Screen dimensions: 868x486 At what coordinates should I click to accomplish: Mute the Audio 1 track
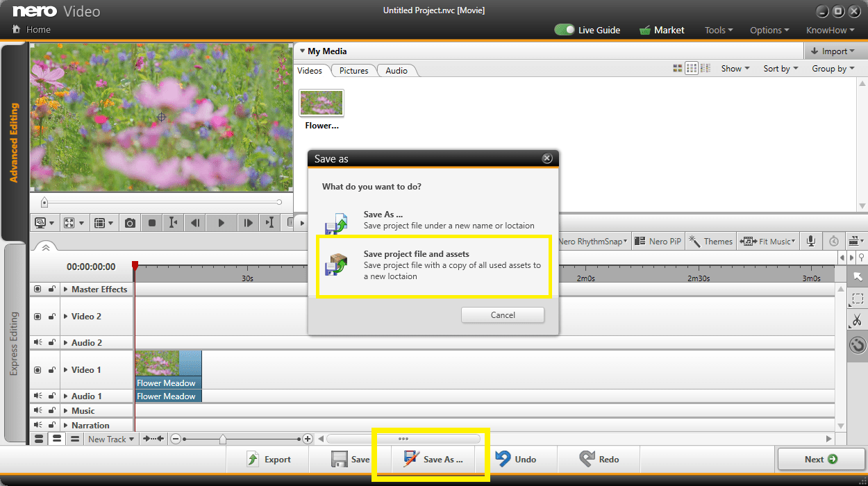37,396
